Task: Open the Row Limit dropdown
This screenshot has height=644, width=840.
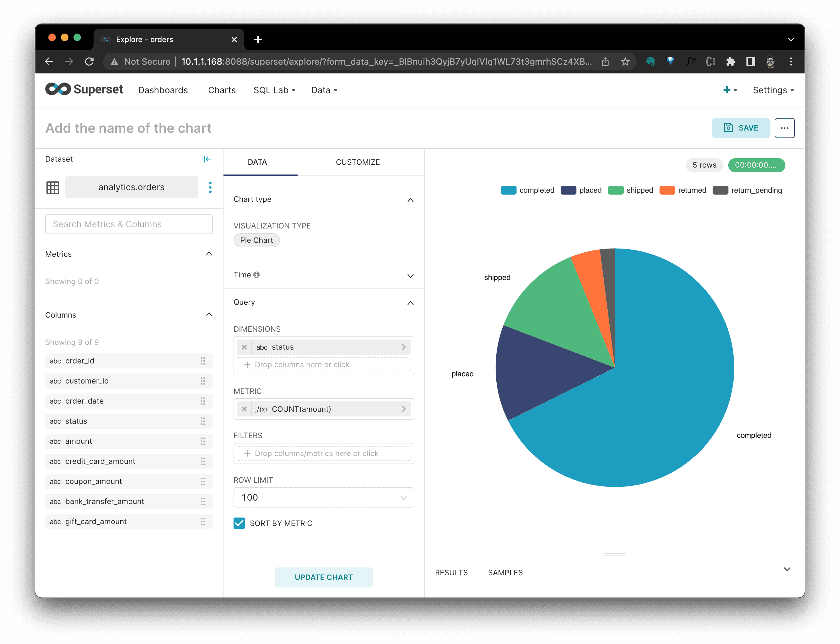Action: coord(324,497)
